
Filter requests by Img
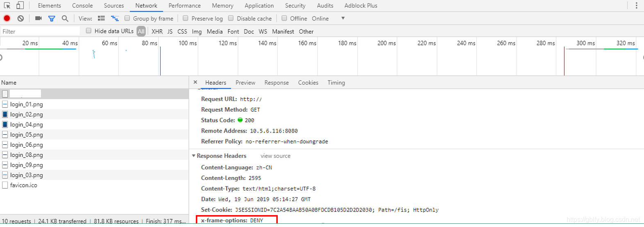click(197, 31)
